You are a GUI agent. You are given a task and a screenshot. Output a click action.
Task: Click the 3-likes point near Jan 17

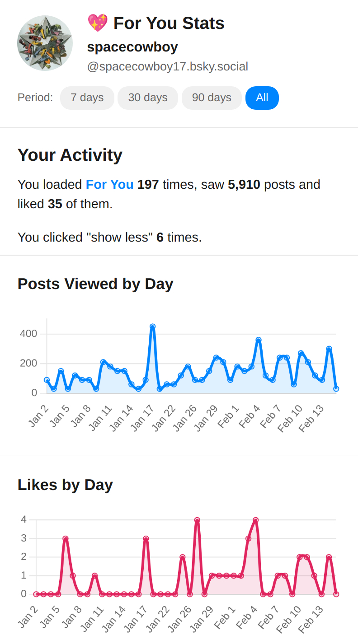click(x=146, y=539)
